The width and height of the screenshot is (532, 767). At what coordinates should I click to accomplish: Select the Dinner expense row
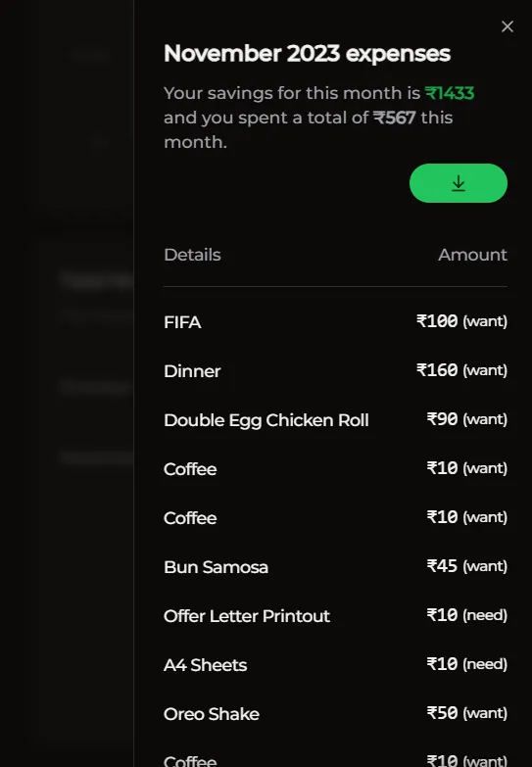point(335,371)
